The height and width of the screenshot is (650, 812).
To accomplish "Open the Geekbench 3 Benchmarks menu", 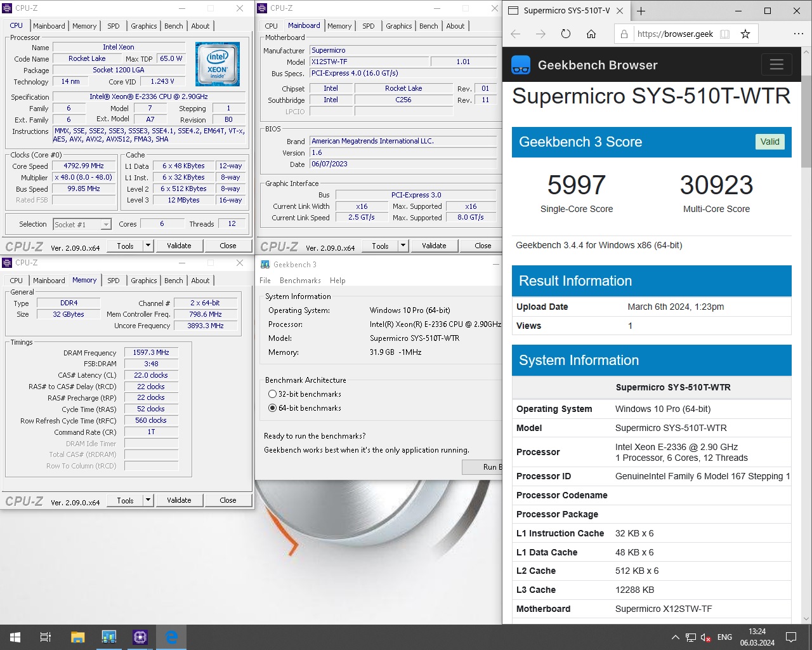I will click(300, 281).
